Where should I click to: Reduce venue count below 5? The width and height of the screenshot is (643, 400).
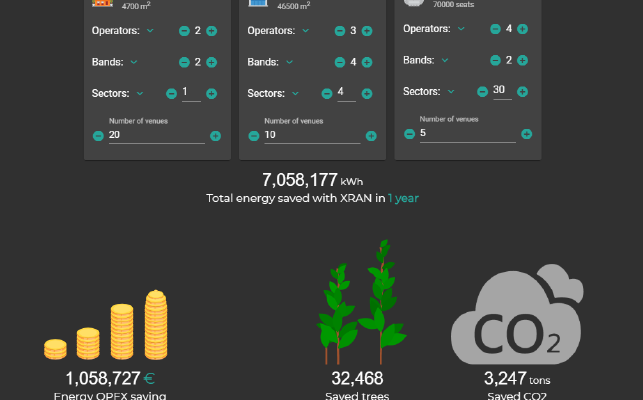pyautogui.click(x=409, y=134)
